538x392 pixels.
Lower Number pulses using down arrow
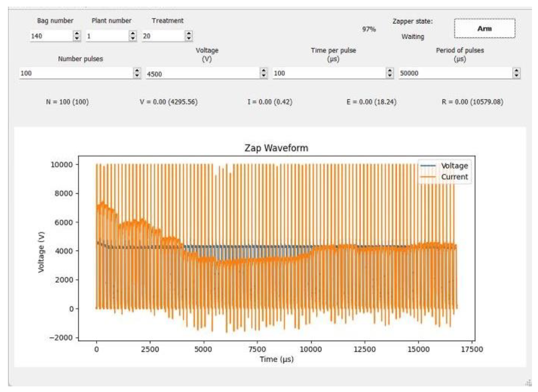click(x=137, y=76)
